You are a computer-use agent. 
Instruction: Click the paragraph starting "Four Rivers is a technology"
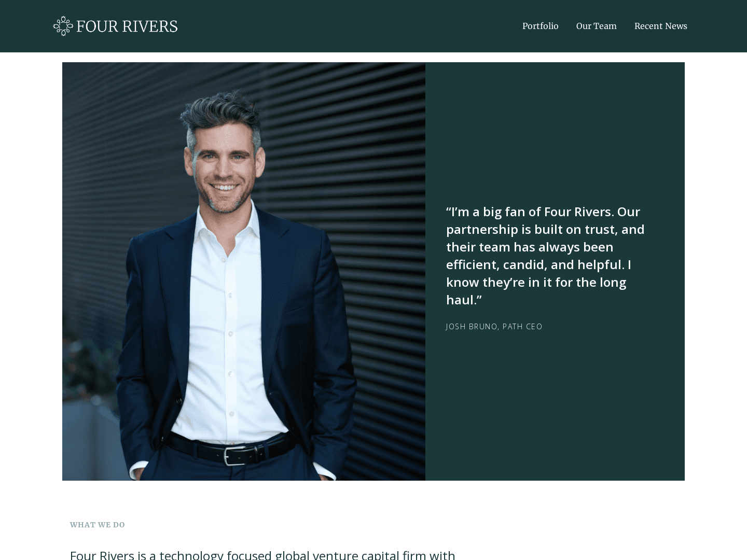click(x=262, y=554)
